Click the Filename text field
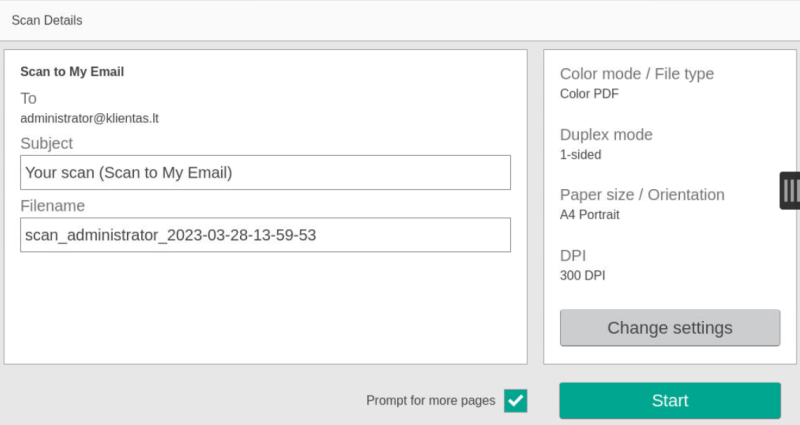The width and height of the screenshot is (800, 425). click(265, 235)
